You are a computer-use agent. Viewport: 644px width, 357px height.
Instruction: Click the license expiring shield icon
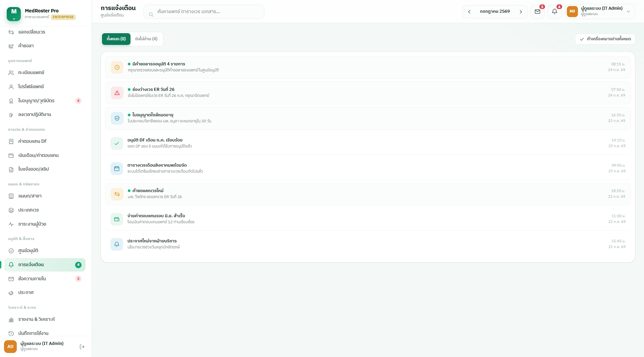click(117, 118)
